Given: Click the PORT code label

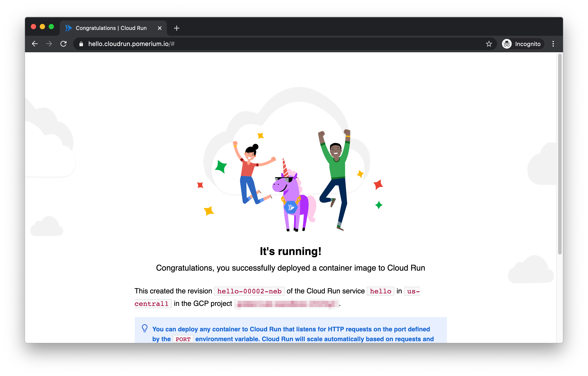Looking at the screenshot, I should click(x=183, y=339).
